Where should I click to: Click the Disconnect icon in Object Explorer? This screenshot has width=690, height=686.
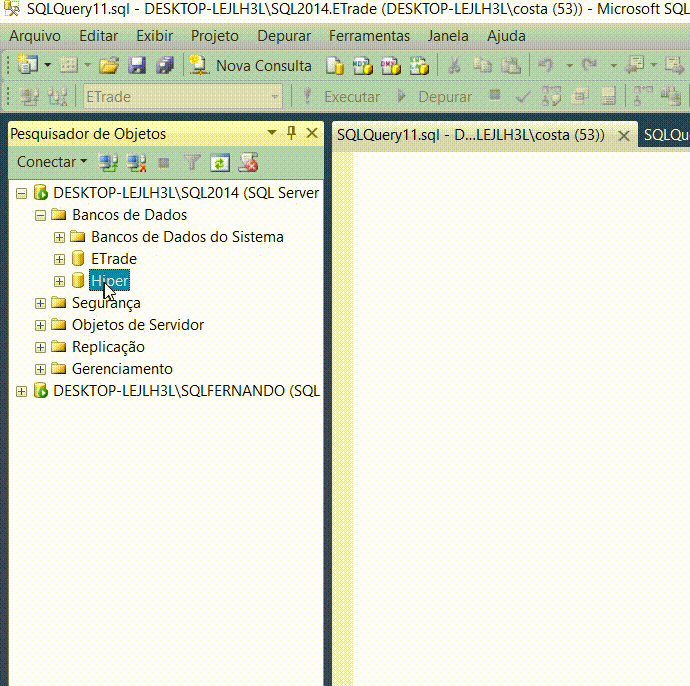[136, 163]
